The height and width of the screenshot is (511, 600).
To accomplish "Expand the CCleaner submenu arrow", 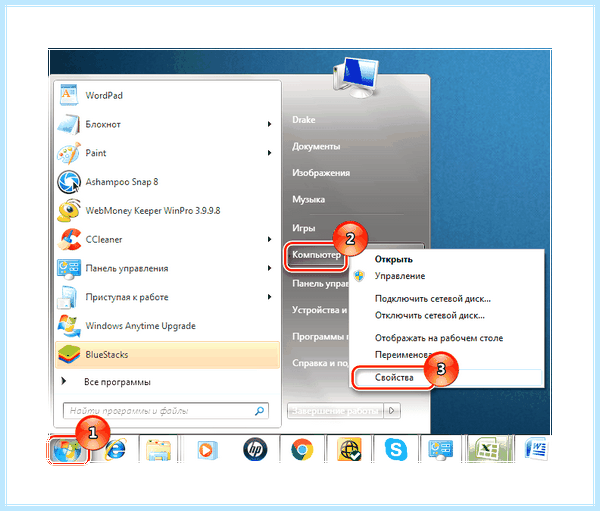I will 269,240.
